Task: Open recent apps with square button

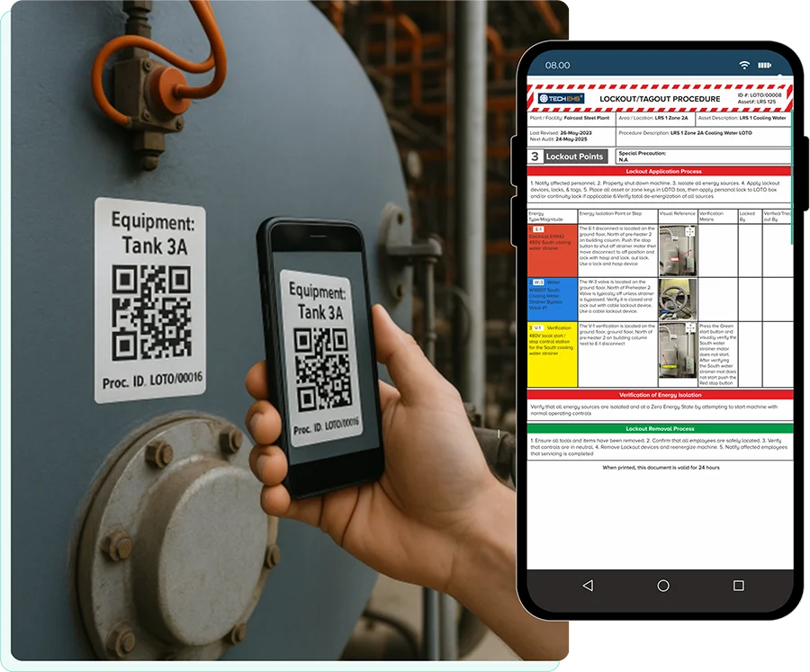Action: click(739, 586)
